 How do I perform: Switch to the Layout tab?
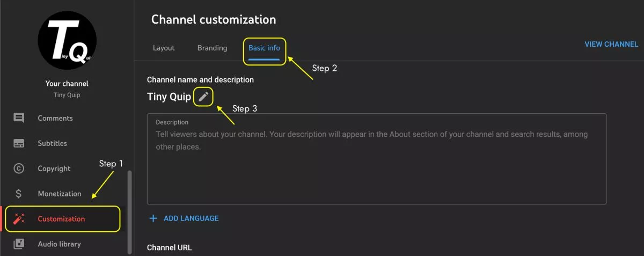tap(164, 48)
